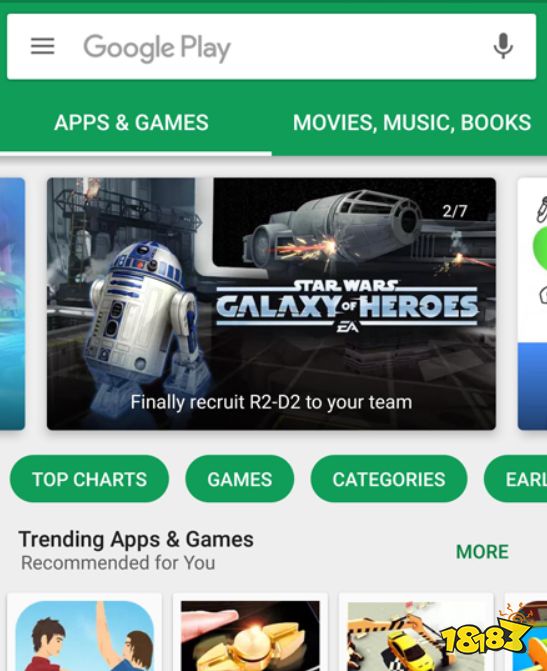Click the 2/7 banner page indicator

tap(455, 211)
